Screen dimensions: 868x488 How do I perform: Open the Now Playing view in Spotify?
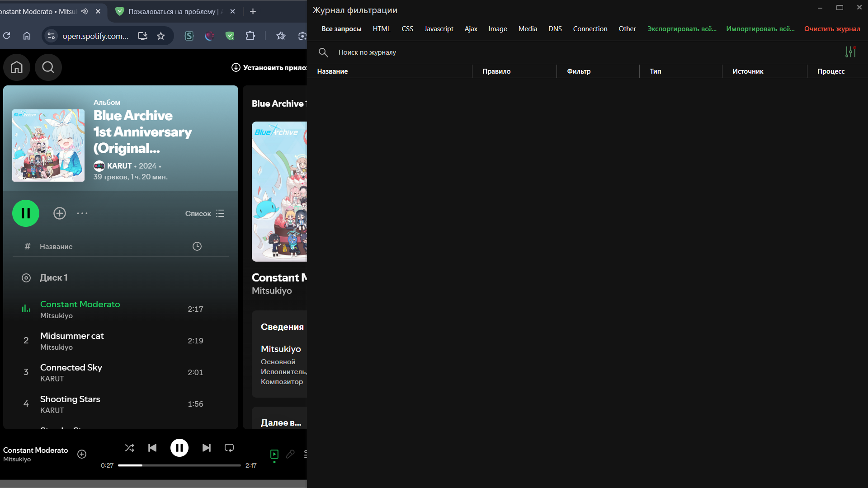(x=274, y=455)
